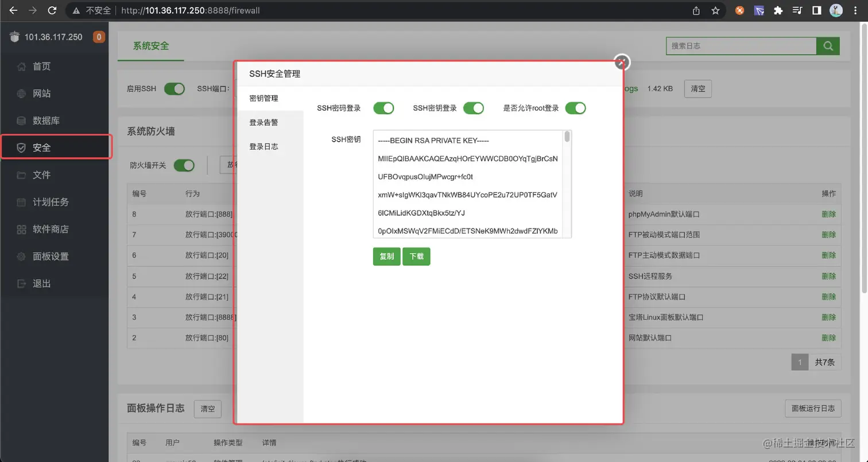This screenshot has width=868, height=462.
Task: Click the 1.42 KB log size text
Action: 660,89
